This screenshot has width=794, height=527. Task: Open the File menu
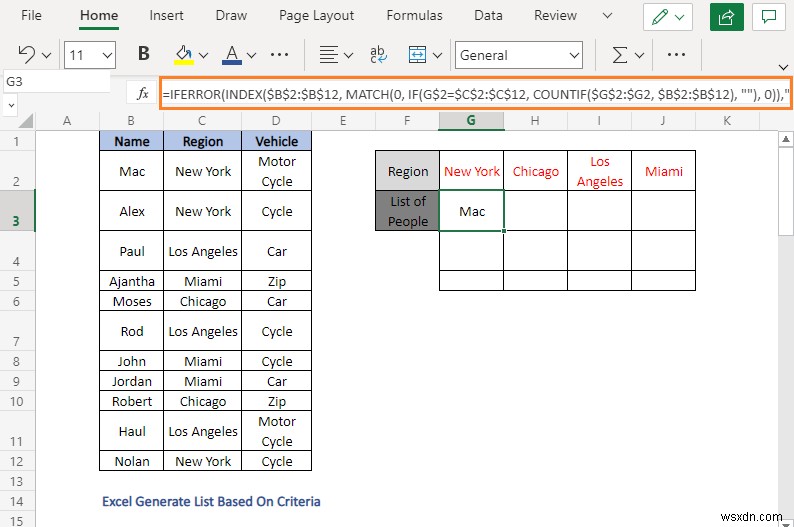[31, 15]
